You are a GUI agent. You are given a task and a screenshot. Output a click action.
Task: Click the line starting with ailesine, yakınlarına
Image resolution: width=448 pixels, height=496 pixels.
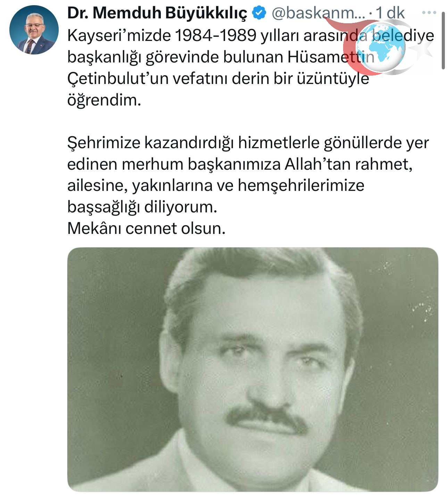point(216,186)
